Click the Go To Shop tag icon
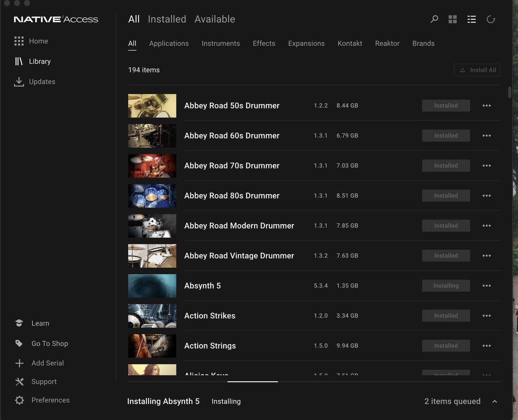 pos(19,343)
